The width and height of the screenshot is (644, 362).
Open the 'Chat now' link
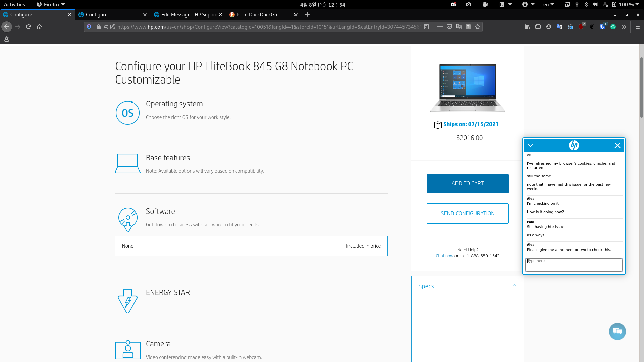click(444, 256)
